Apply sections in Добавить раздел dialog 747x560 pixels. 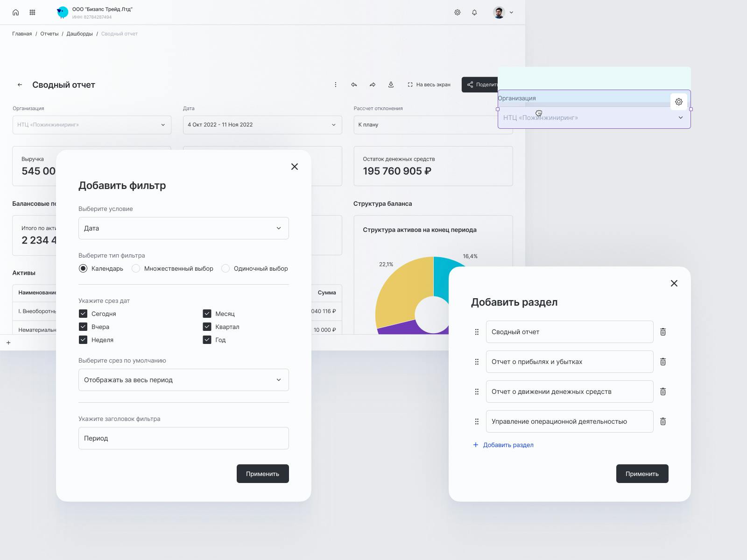click(642, 474)
